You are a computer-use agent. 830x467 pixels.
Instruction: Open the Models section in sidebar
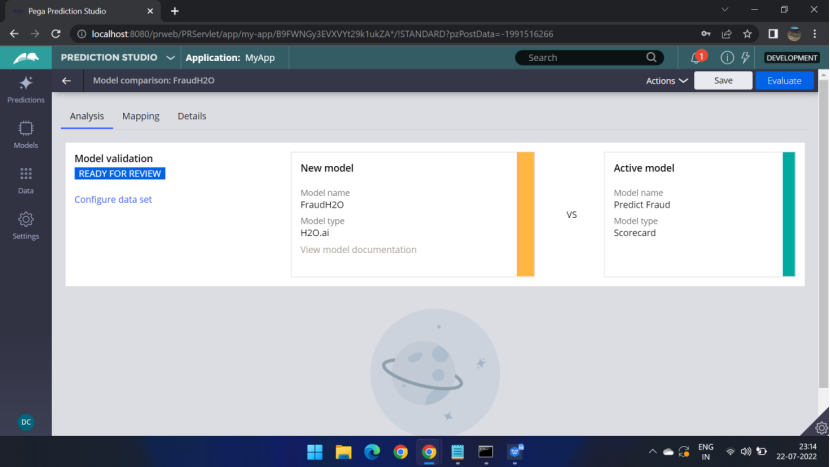click(x=25, y=135)
